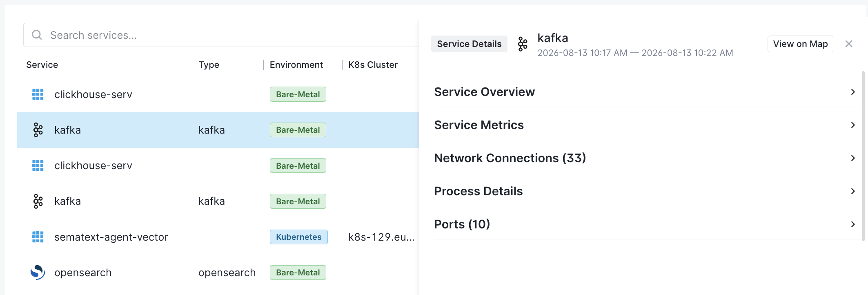
Task: Click the Bare-Metal badge in the highlighted kafka row
Action: (x=298, y=130)
